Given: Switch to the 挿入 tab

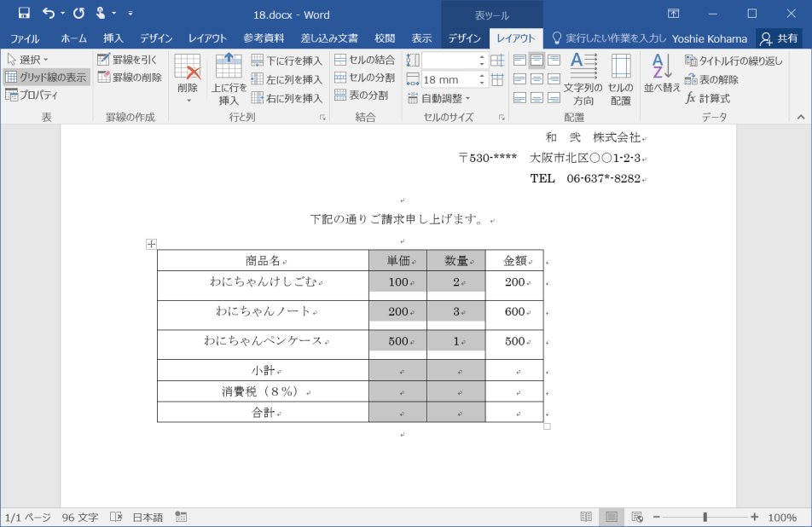Looking at the screenshot, I should pos(113,38).
